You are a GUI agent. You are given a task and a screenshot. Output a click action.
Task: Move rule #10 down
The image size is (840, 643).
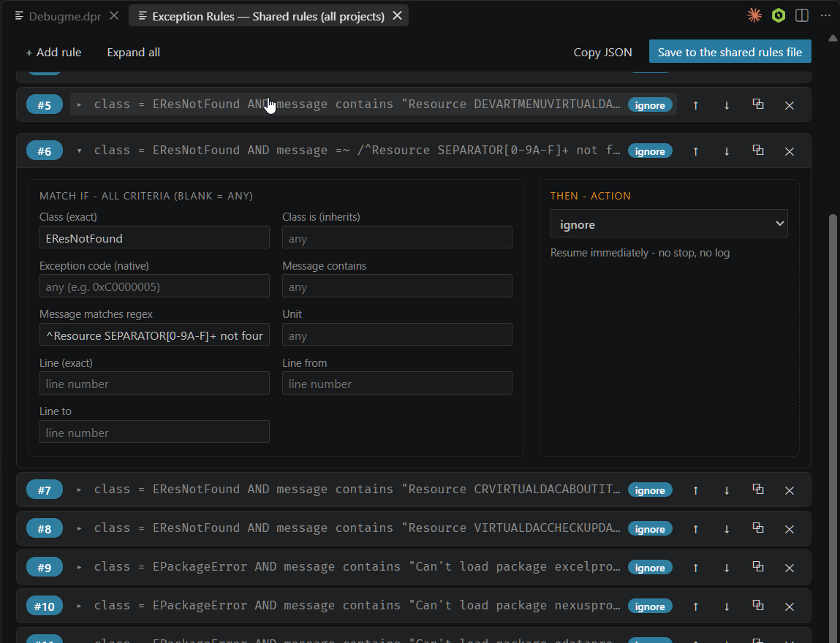coord(727,606)
